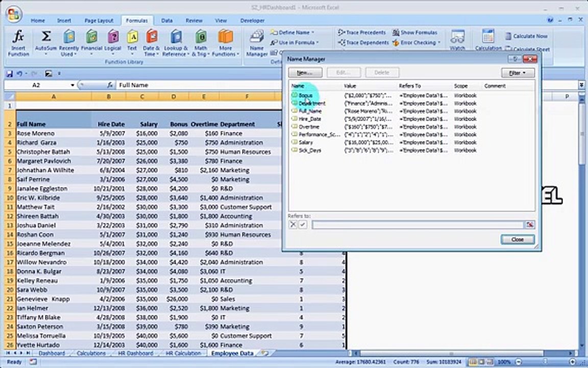Open the Insert ribbon tab
This screenshot has width=588, height=368.
64,20
